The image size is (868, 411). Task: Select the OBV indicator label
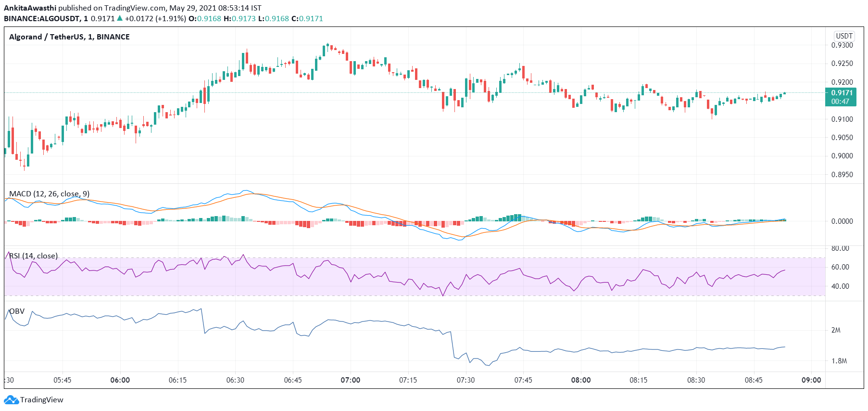(17, 311)
